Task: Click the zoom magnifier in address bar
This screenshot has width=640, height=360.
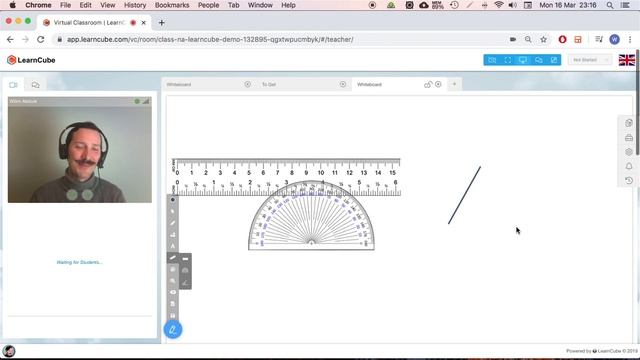Action: (x=528, y=40)
